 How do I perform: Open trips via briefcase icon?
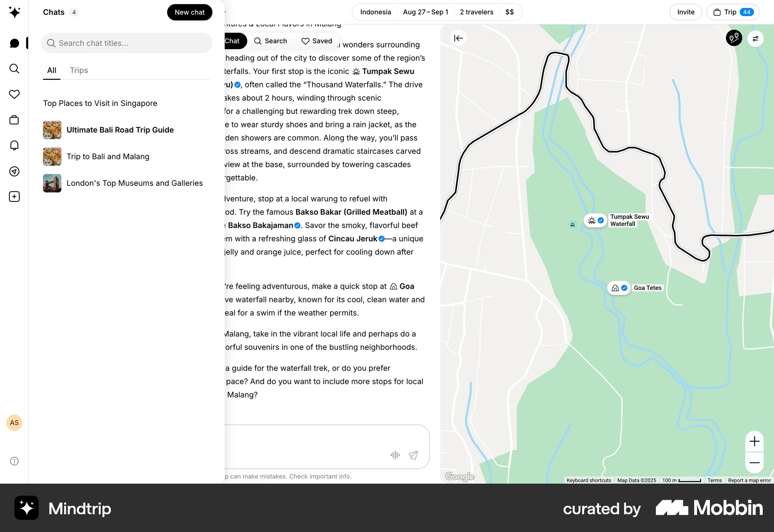(x=15, y=120)
